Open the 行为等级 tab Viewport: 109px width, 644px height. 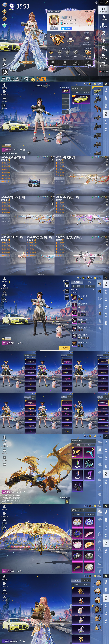pyautogui.click(x=103, y=49)
